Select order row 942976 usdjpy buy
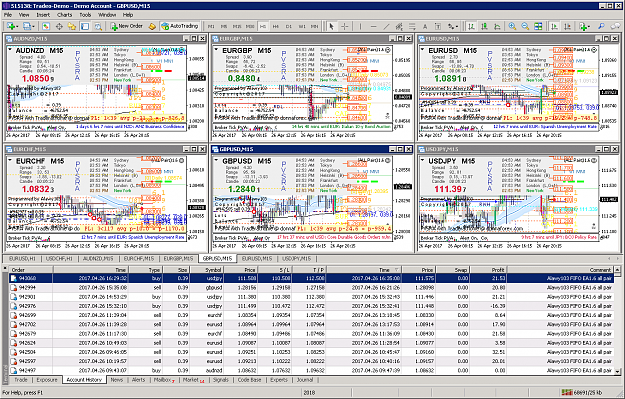Screen dimensions: 625x399 (x=311, y=306)
